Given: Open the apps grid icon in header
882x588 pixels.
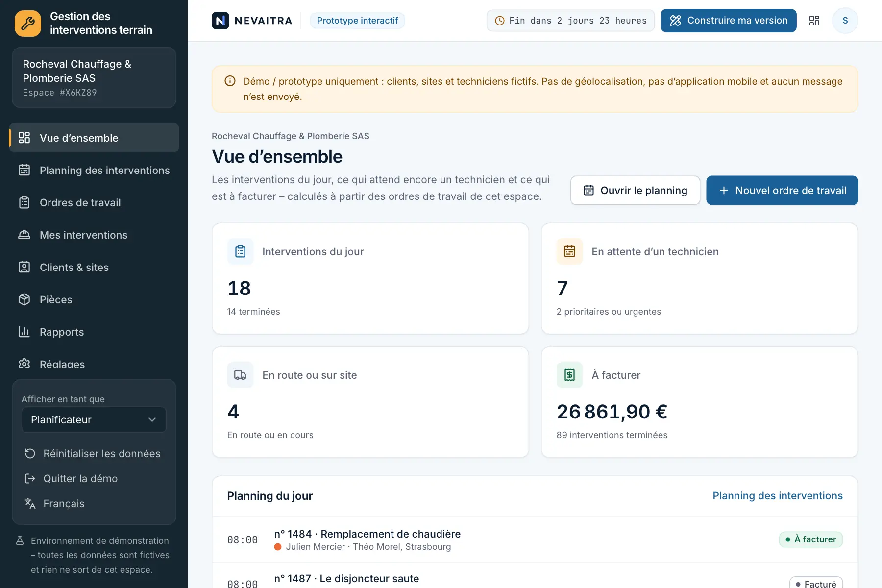Looking at the screenshot, I should (x=814, y=21).
